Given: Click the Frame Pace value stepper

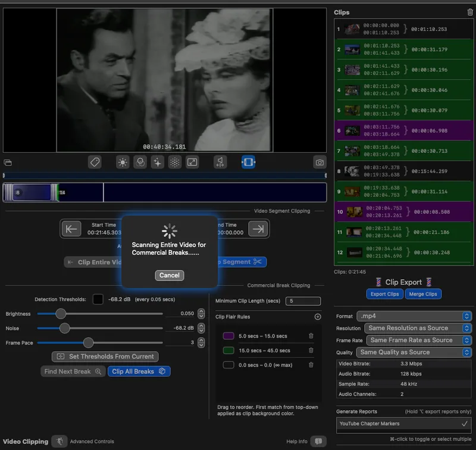Looking at the screenshot, I should [201, 343].
